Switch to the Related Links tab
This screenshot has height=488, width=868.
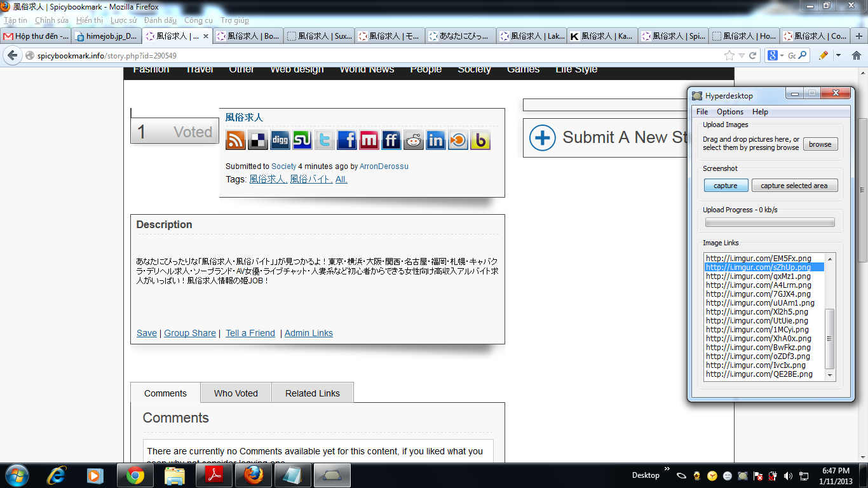313,393
